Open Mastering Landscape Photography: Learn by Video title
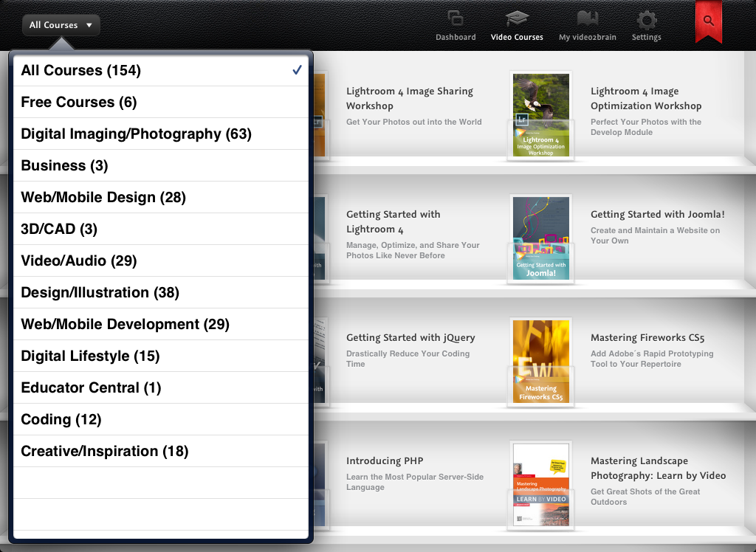The image size is (756, 552). click(658, 468)
